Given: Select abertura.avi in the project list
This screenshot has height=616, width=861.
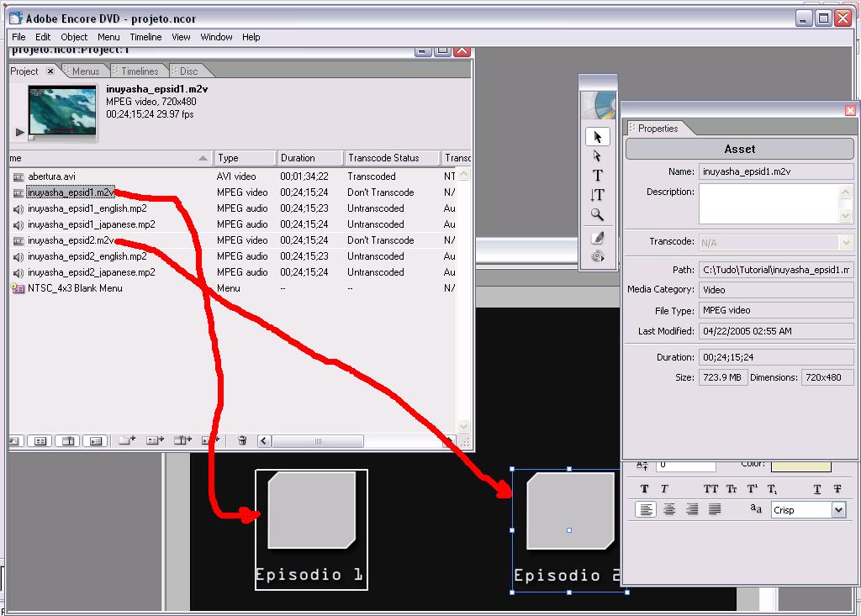Looking at the screenshot, I should (51, 176).
